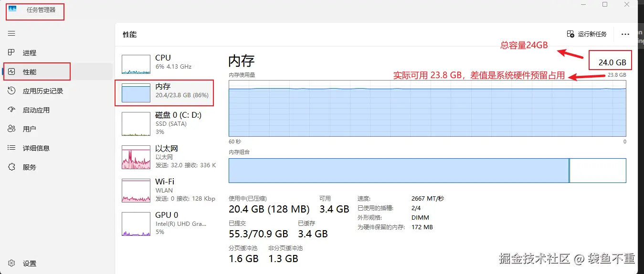Open 详细信息 details list icon
The height and width of the screenshot is (274, 644).
(x=12, y=148)
